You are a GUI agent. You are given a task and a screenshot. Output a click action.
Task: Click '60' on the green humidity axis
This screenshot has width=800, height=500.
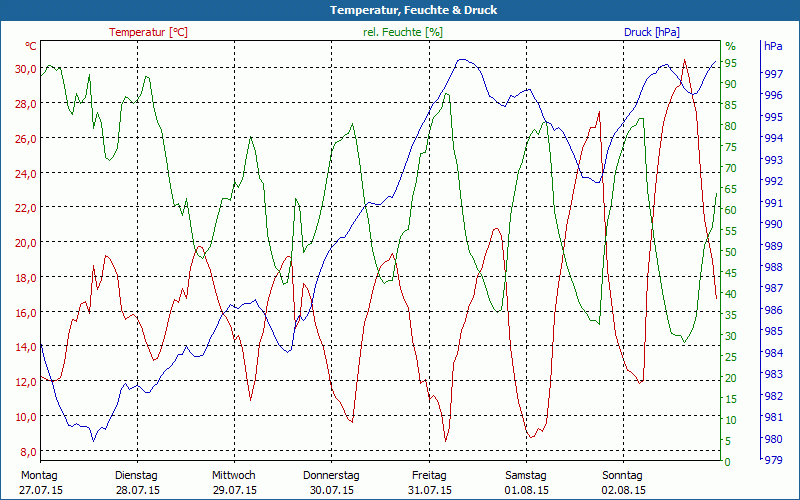(731, 210)
